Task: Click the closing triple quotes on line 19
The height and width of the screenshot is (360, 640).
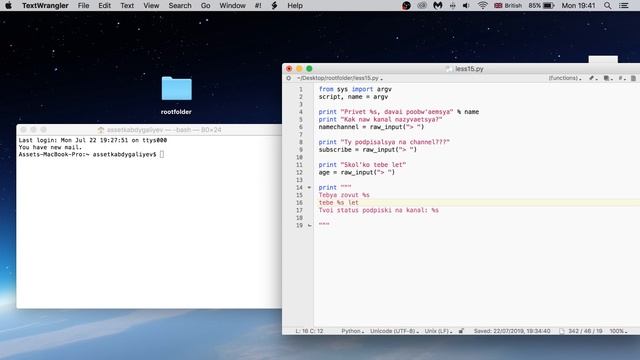Action: point(324,224)
